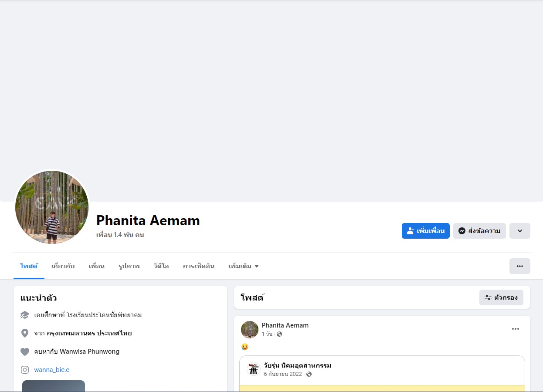
Task: Click the วัยรุ่น นิคมอุตสาหกรรม page avatar
Action: tap(253, 369)
